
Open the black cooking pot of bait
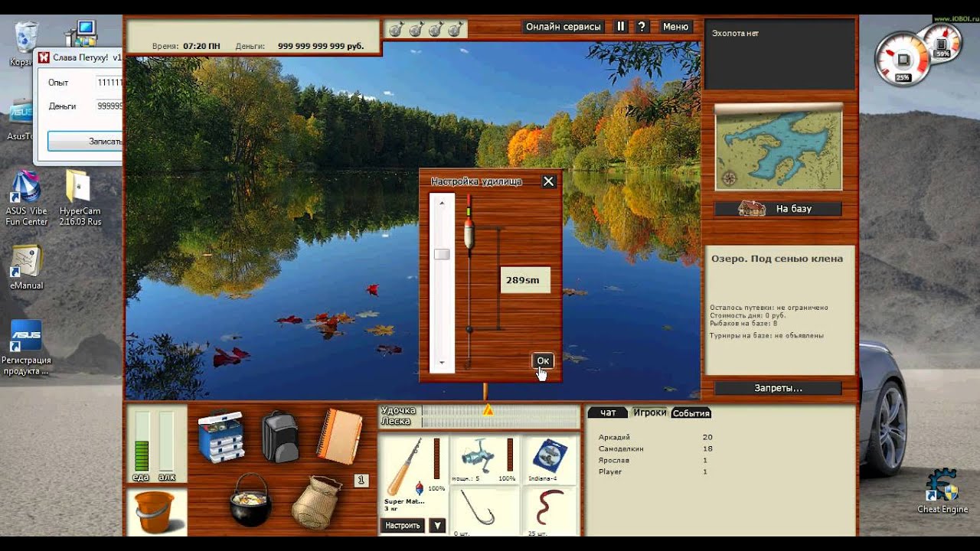coord(251,500)
